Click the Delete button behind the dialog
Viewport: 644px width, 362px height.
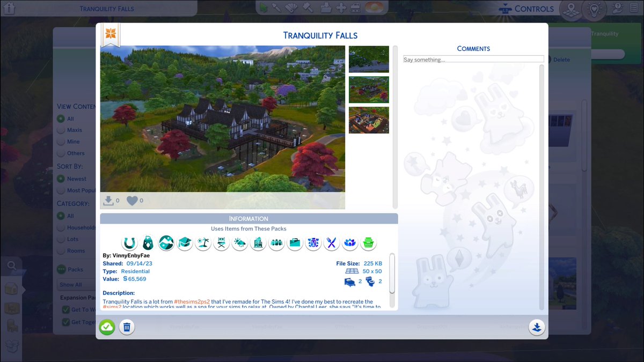[561, 60]
